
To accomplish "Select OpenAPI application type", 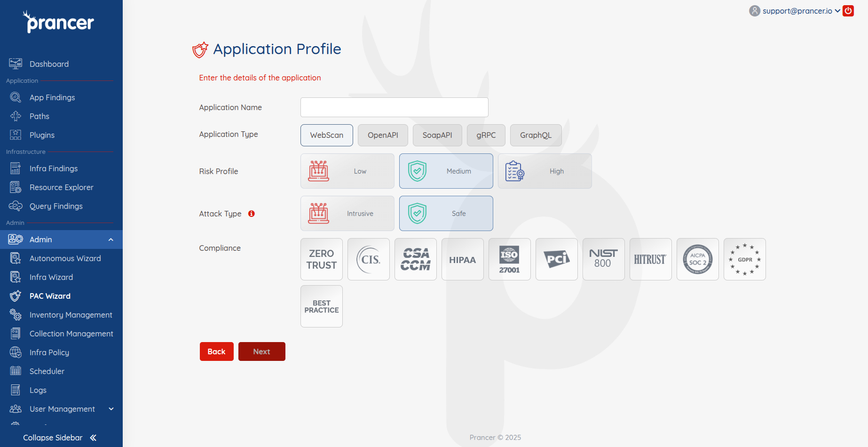I will point(383,135).
